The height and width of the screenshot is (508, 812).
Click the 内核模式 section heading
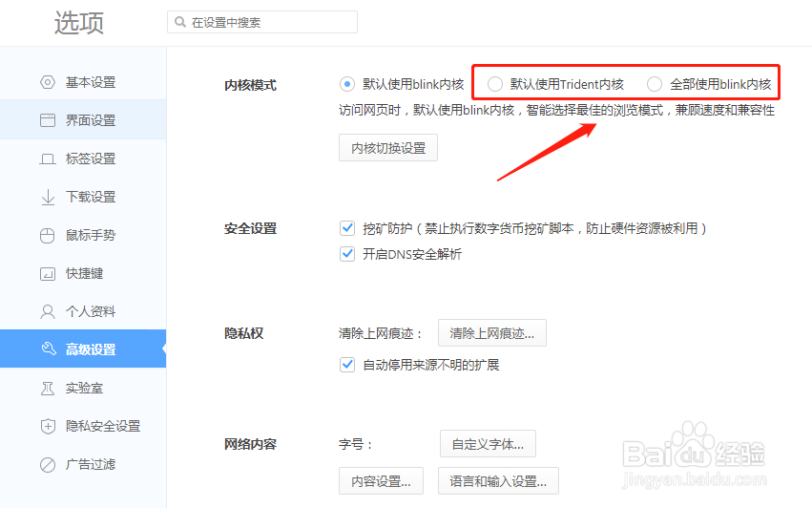(251, 85)
